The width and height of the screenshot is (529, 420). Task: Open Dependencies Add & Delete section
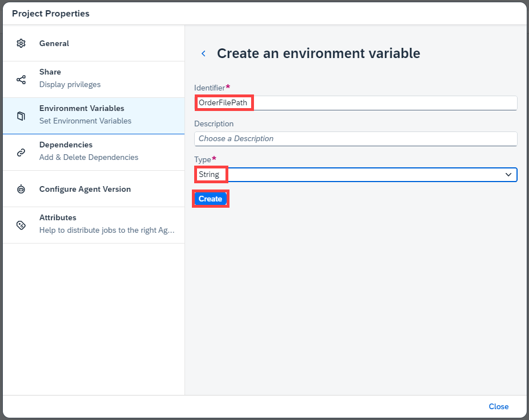(94, 153)
